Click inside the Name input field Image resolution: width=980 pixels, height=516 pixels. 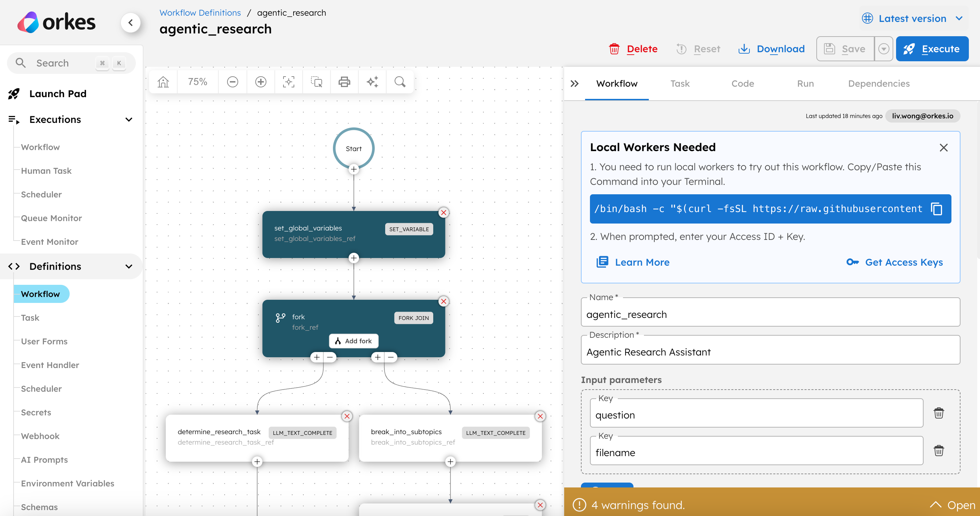(x=770, y=314)
